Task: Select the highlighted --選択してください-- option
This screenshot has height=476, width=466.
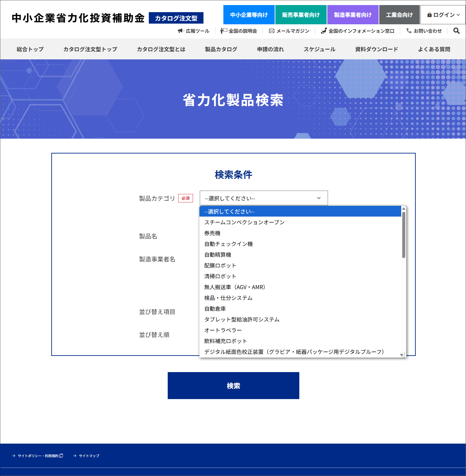Action: click(x=300, y=212)
